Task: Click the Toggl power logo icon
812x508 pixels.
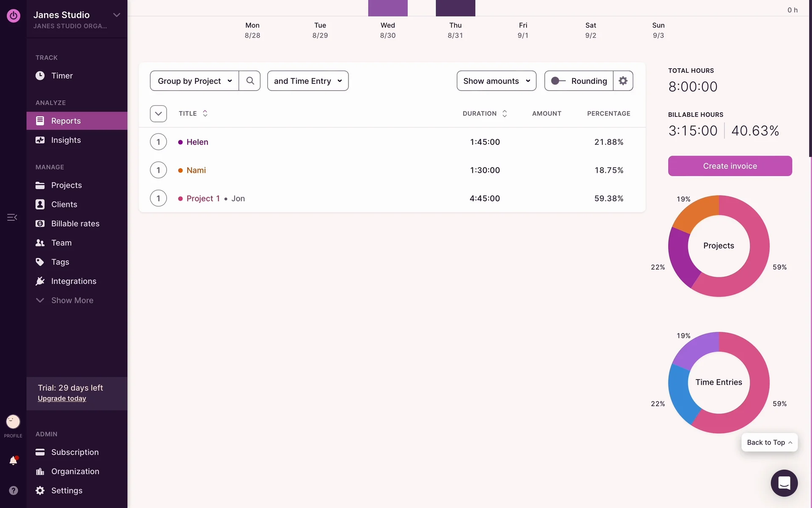Action: tap(13, 16)
